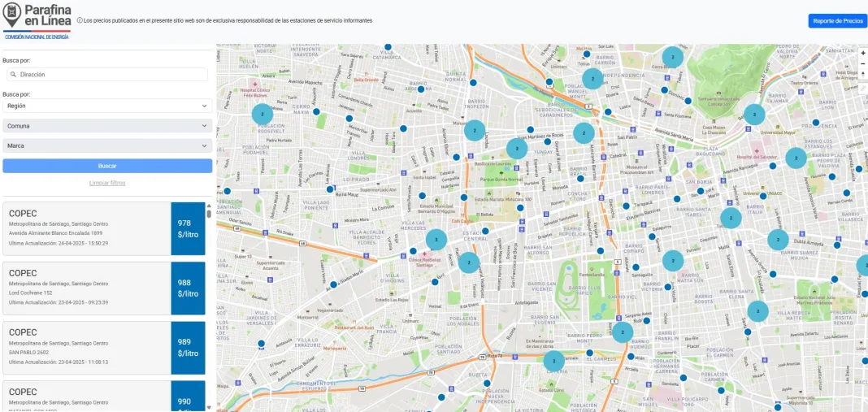Click the 990 price box
This screenshot has height=412, width=868.
[x=189, y=397]
